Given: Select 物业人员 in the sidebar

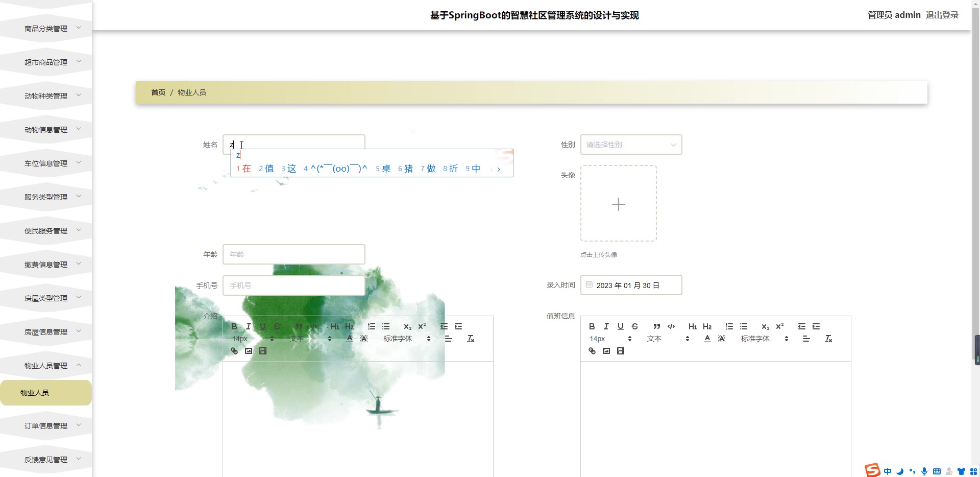Looking at the screenshot, I should click(x=35, y=393).
